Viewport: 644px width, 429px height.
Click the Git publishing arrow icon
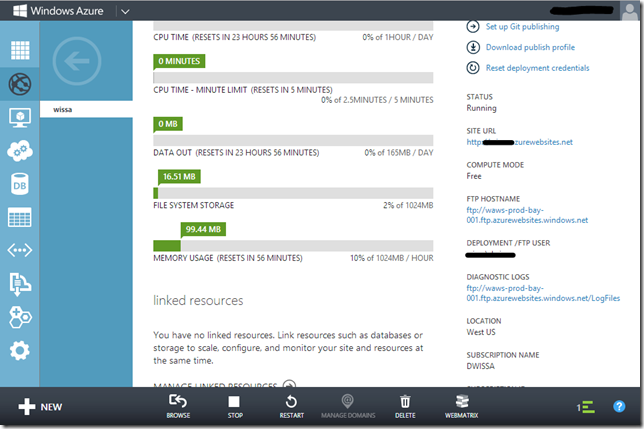(473, 27)
